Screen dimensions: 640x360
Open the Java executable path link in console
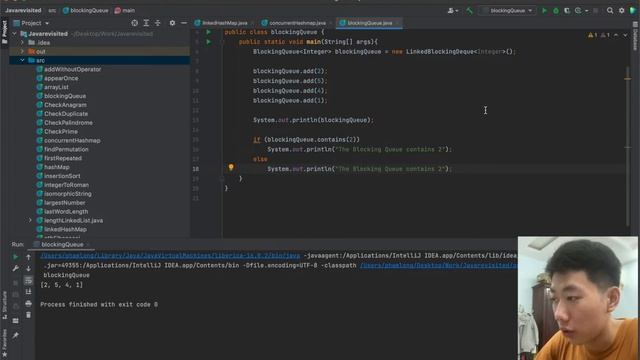click(170, 256)
